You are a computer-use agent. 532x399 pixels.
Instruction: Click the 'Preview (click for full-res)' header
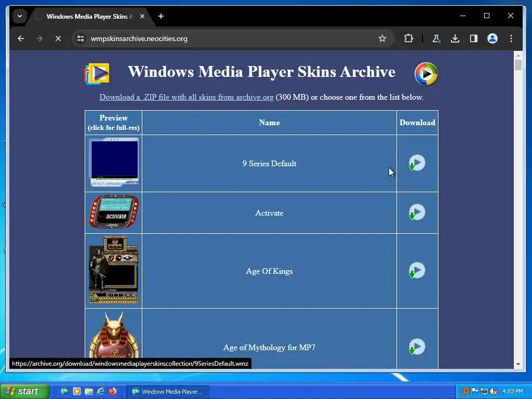pyautogui.click(x=114, y=123)
